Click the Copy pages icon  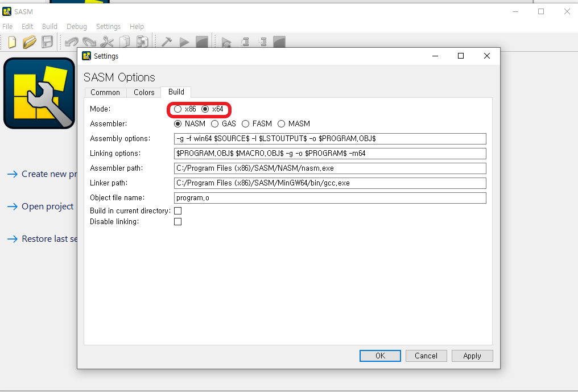click(x=125, y=42)
